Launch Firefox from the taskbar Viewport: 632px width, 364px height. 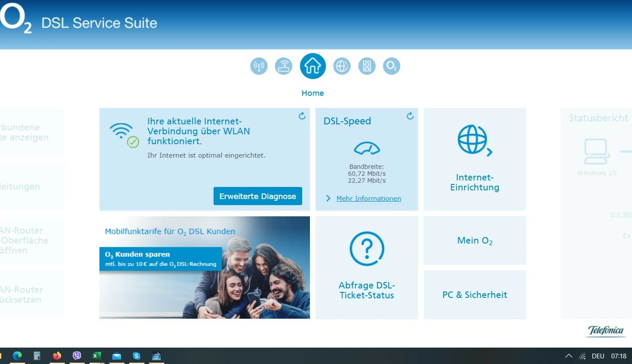click(57, 356)
